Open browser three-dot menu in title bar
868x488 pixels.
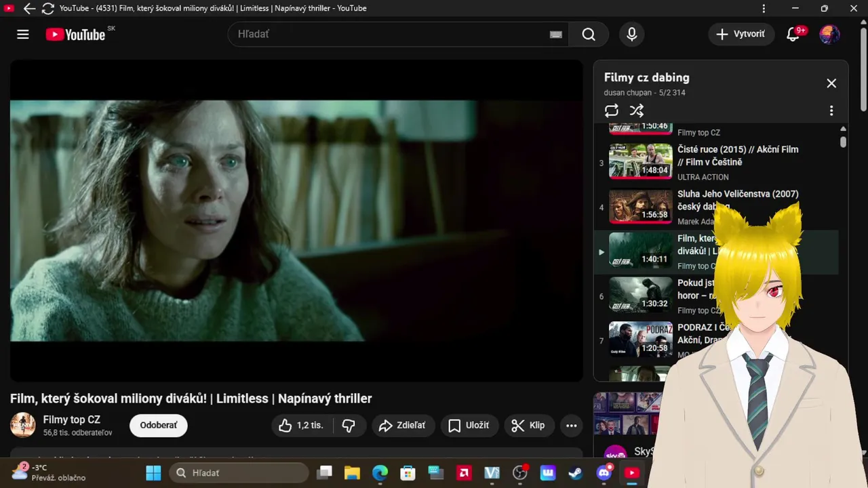[x=764, y=8]
